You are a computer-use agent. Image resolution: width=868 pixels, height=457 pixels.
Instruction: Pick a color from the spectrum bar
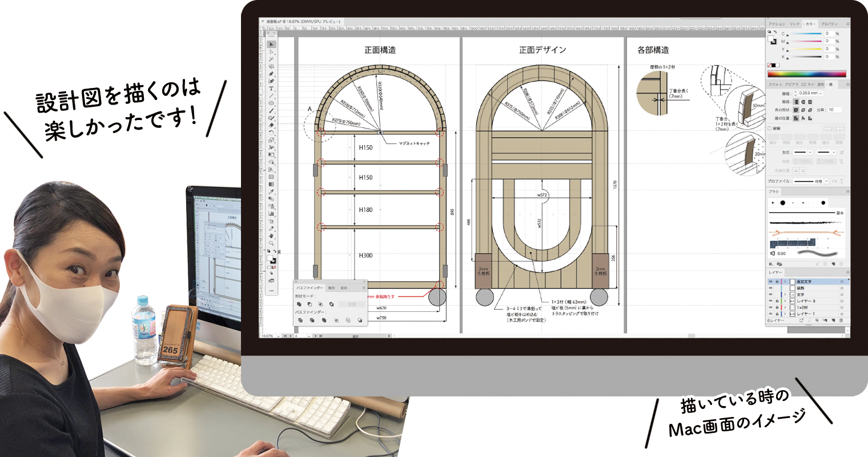(x=807, y=73)
